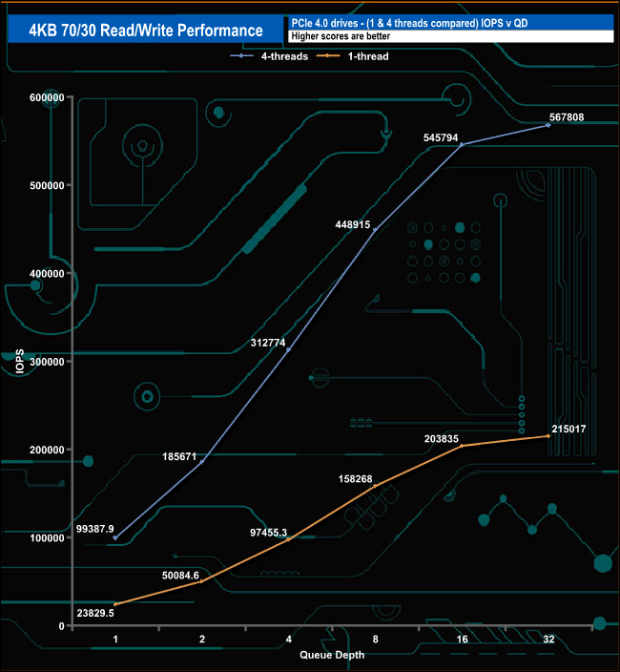Click the queue depth 32 x-axis label

pos(548,640)
